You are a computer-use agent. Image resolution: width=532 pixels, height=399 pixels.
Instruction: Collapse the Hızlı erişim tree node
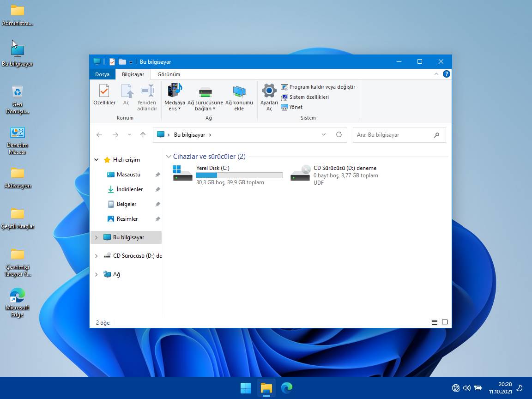tap(97, 160)
